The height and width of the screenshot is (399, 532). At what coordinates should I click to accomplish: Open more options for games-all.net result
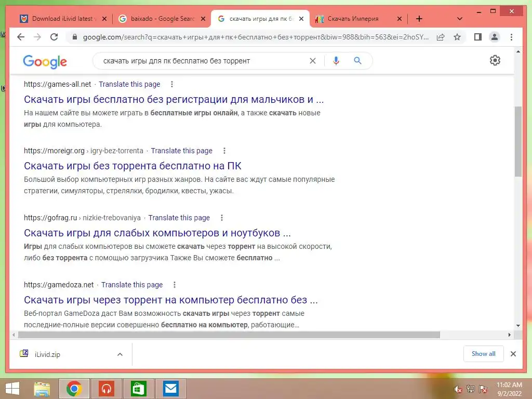(172, 84)
